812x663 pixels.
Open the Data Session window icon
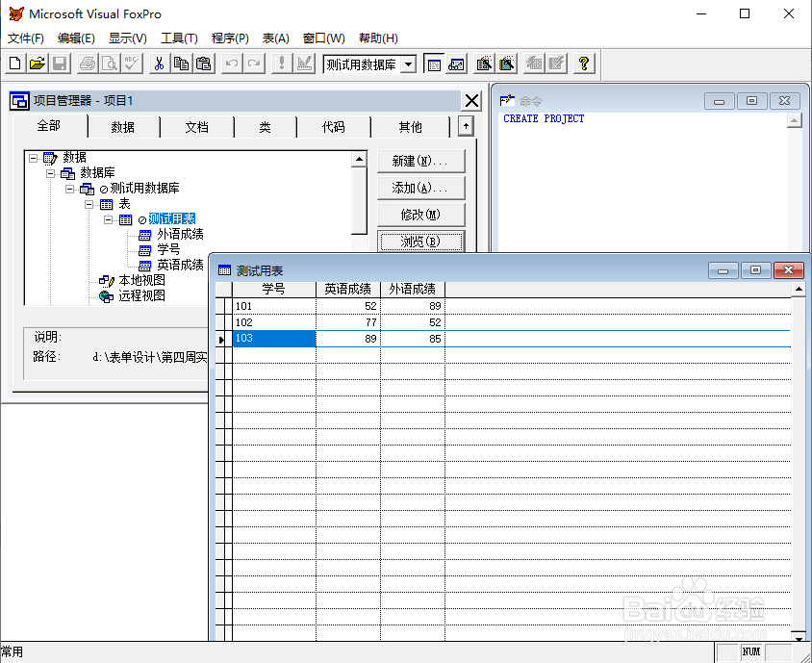456,64
